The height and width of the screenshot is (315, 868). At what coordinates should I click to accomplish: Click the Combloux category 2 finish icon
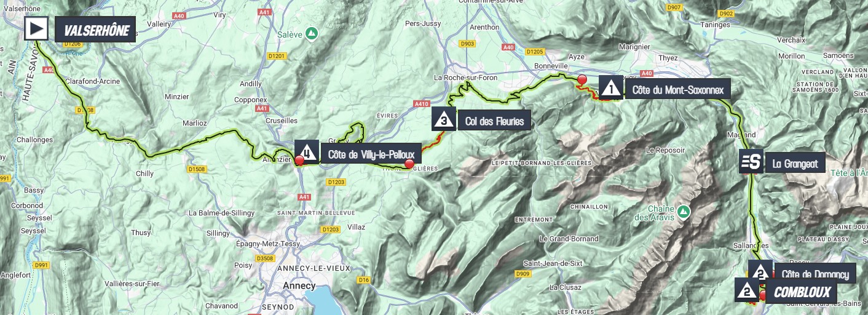(747, 290)
